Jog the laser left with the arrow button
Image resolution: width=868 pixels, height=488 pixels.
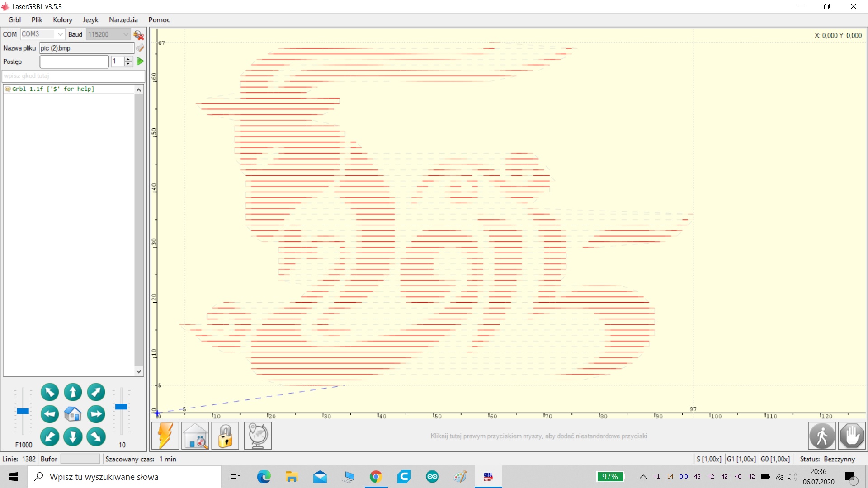pyautogui.click(x=50, y=414)
